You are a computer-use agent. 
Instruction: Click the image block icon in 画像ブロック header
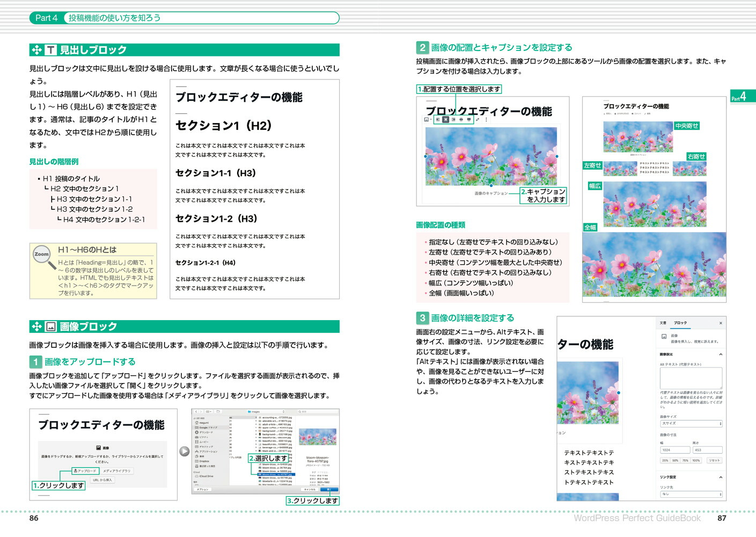pyautogui.click(x=50, y=326)
